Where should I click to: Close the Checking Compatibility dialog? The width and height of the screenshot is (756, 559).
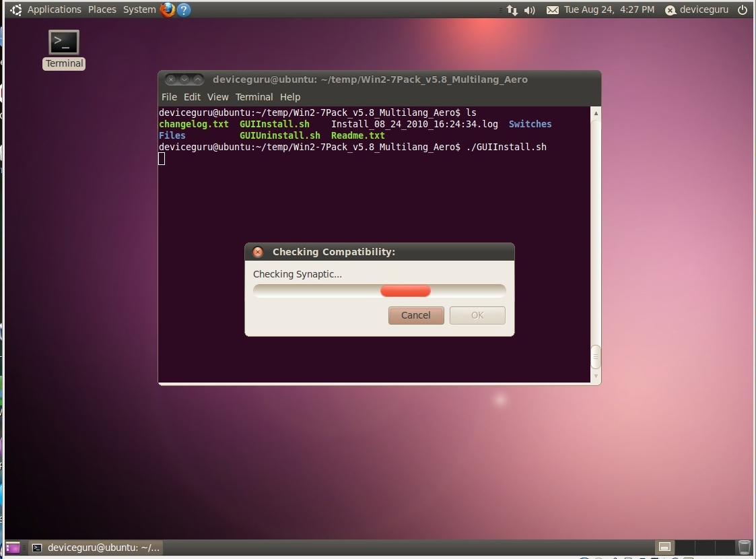[x=258, y=252]
